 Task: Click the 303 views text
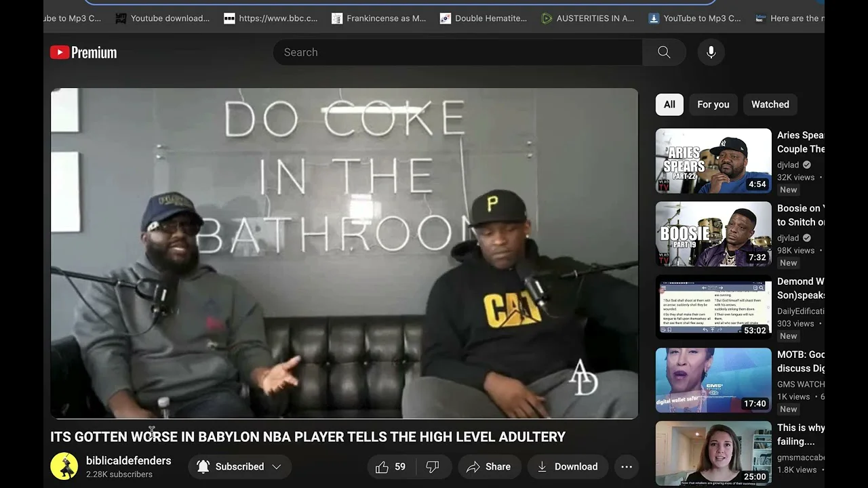[795, 323]
